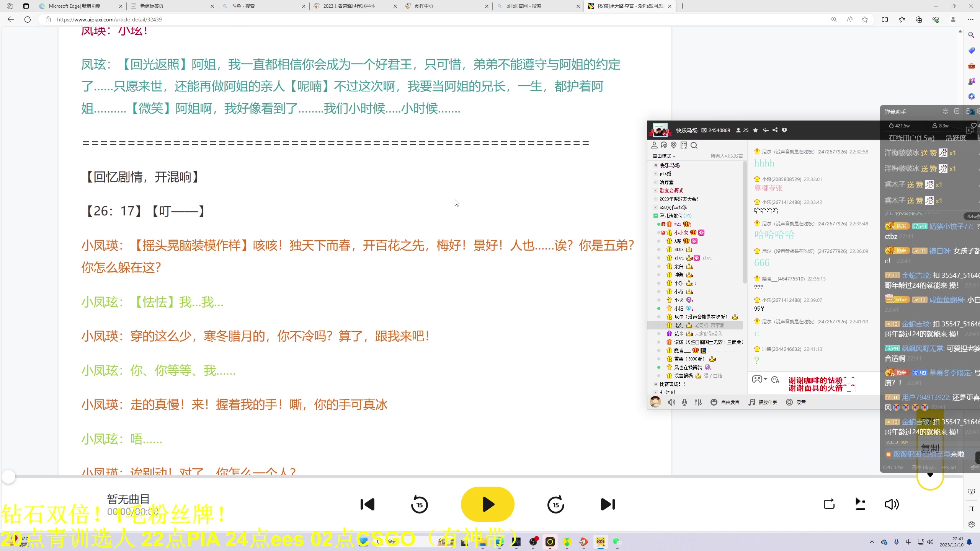
Task: Collapse the 马儿请就位 sub-channel
Action: [655, 216]
